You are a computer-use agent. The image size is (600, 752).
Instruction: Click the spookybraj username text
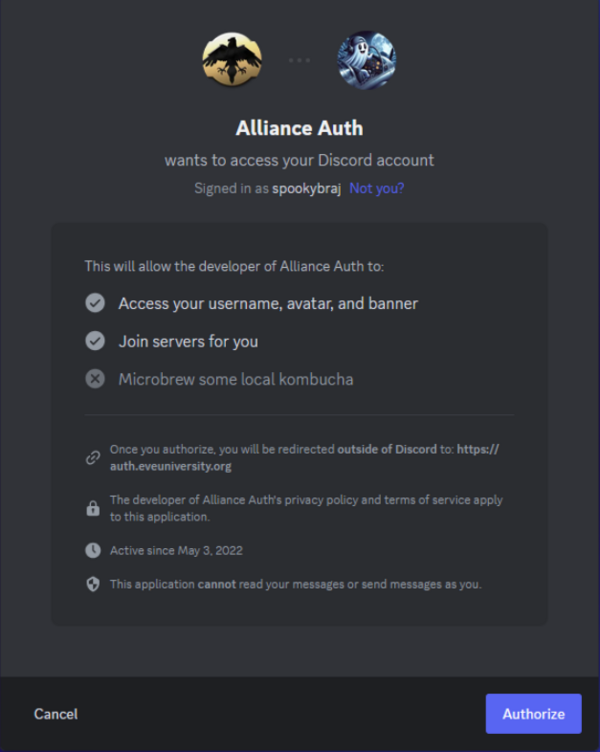coord(307,188)
